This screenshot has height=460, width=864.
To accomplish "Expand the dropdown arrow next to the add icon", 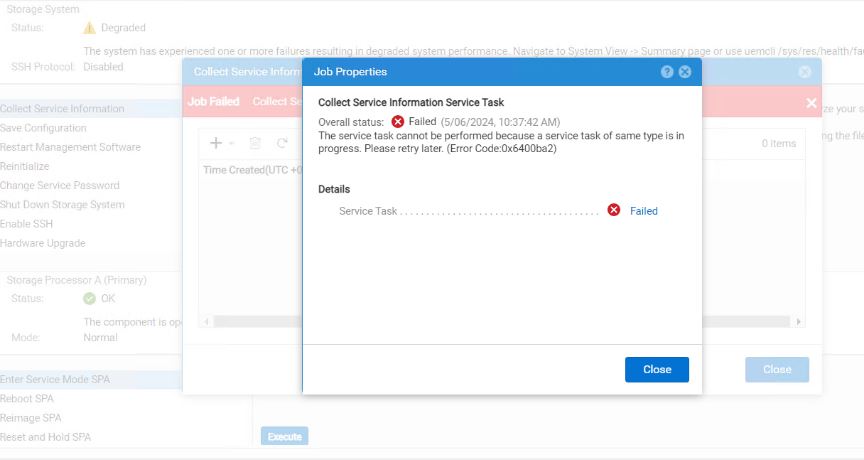I will click(x=231, y=144).
